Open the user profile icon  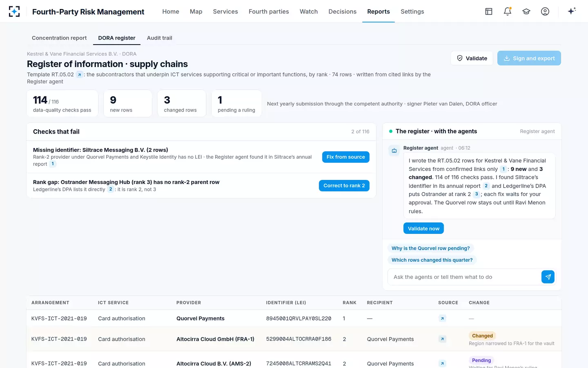coord(545,11)
